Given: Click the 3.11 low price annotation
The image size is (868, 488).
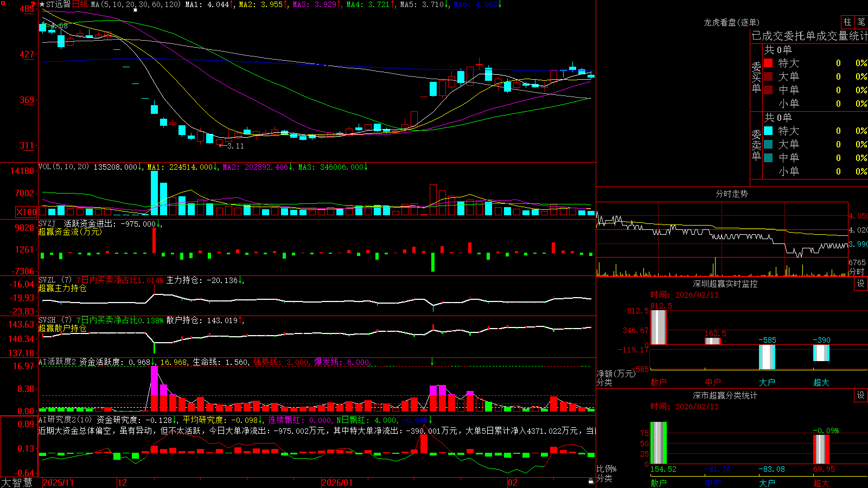Looking at the screenshot, I should pos(235,146).
